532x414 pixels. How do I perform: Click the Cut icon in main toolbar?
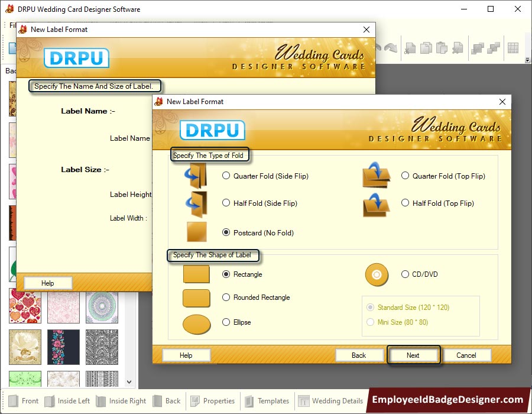[x=410, y=48]
